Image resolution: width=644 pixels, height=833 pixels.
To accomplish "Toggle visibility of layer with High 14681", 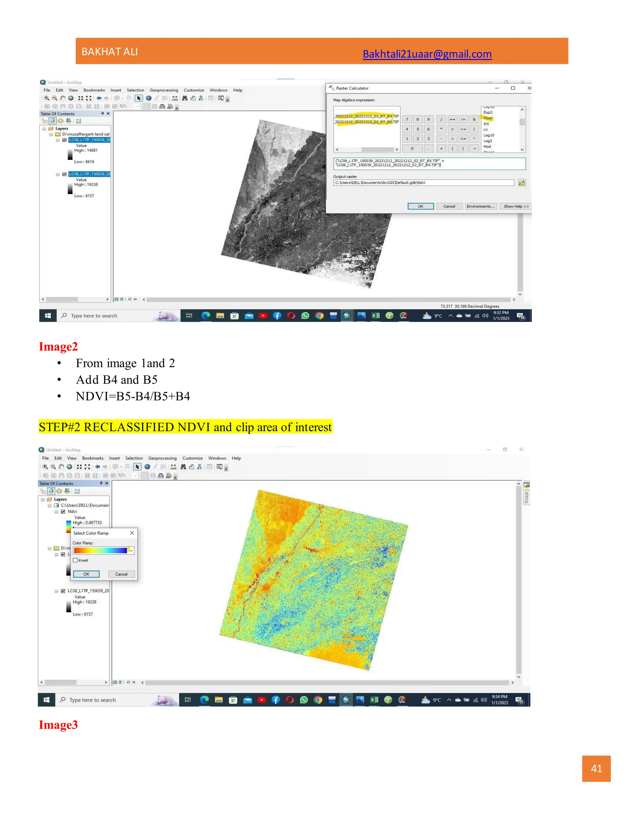I will point(64,140).
